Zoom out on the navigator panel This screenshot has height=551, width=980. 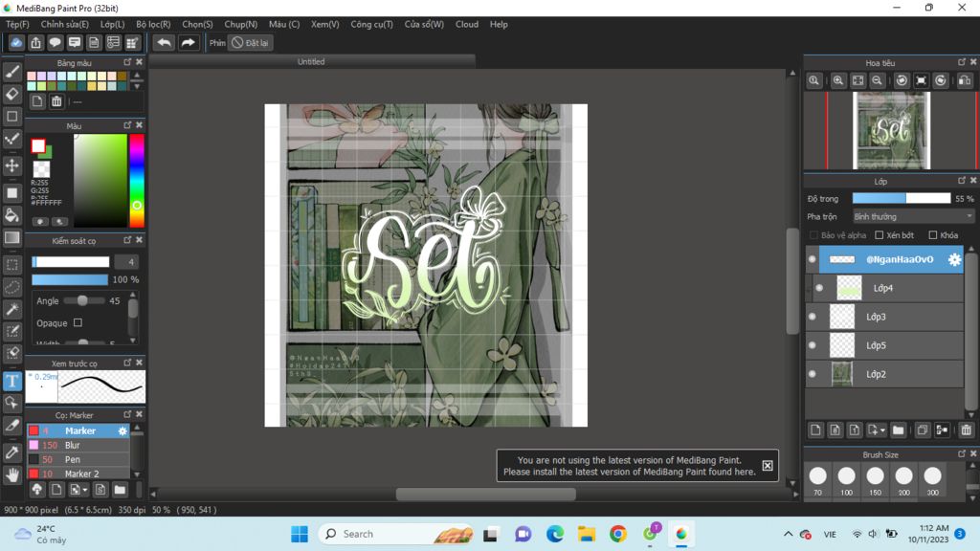(x=877, y=80)
